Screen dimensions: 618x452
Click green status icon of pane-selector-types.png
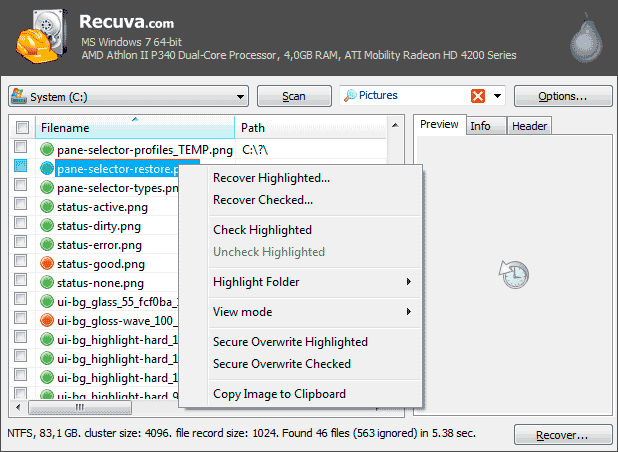click(x=47, y=187)
